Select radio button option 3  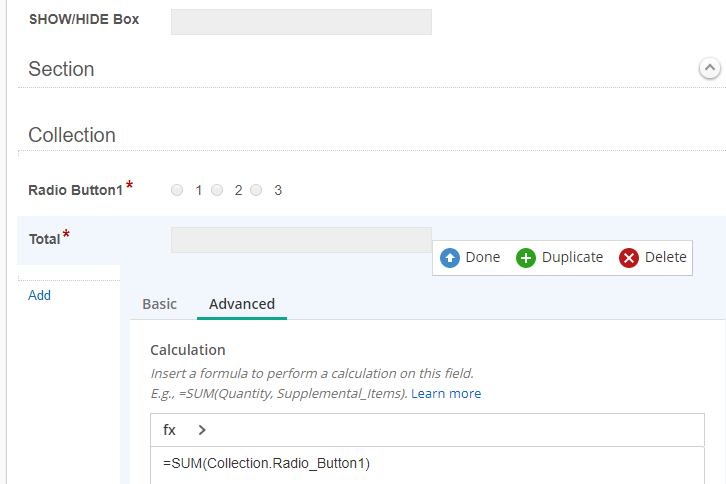pos(257,190)
